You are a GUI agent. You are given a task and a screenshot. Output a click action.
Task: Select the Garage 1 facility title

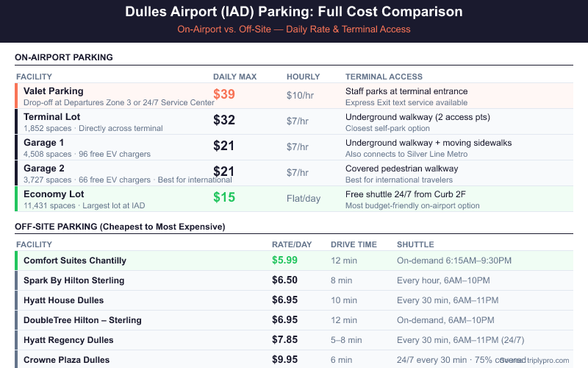[x=43, y=143]
